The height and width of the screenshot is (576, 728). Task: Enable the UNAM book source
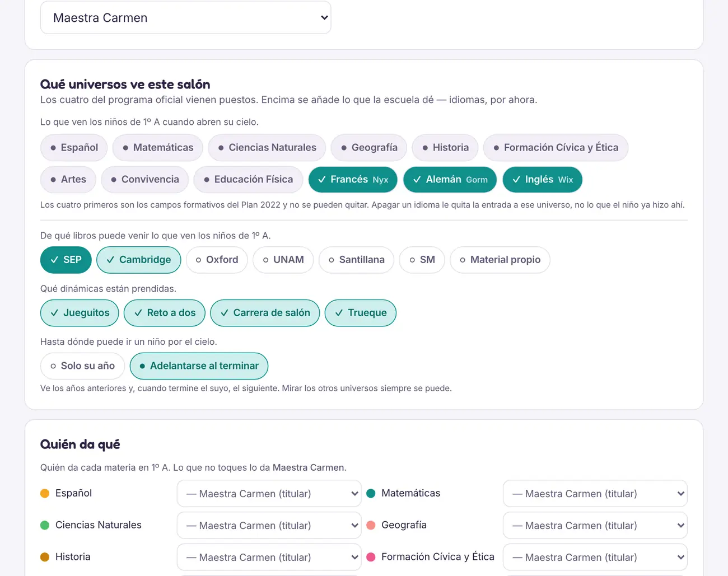(x=283, y=260)
